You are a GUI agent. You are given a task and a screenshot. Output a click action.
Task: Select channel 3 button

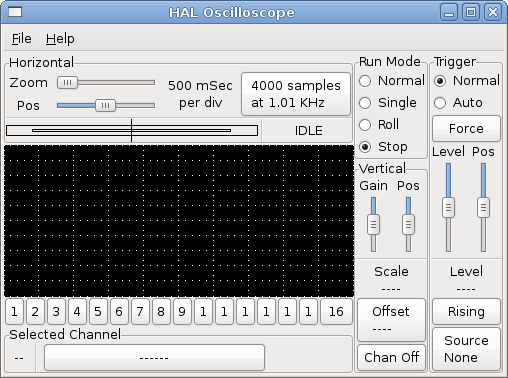(56, 312)
